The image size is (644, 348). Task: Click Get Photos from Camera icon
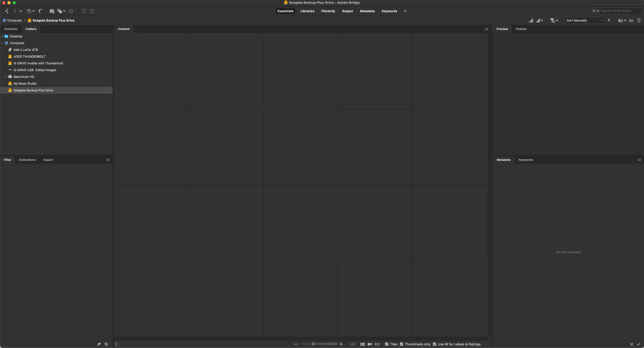point(52,11)
